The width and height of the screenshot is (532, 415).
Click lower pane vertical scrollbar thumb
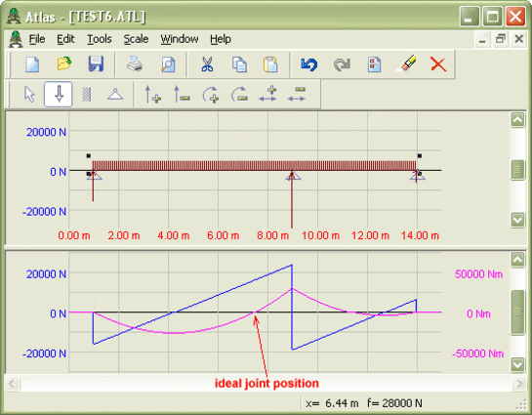point(517,312)
